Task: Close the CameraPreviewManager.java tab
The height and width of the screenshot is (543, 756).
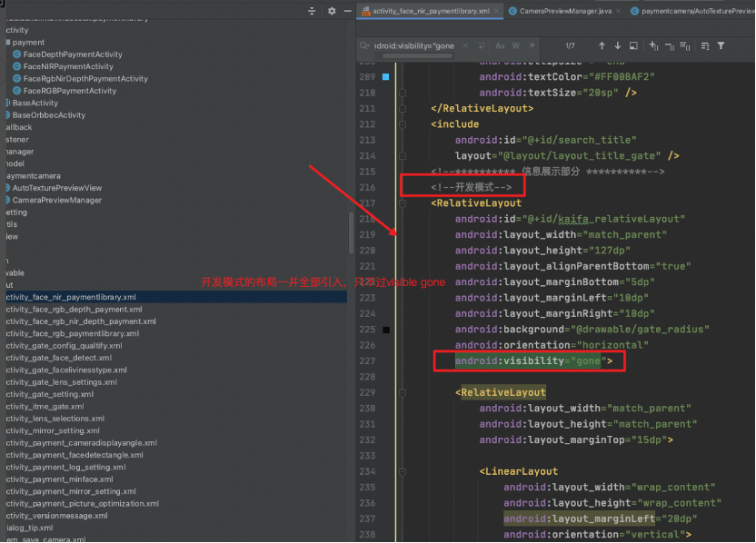Action: point(619,11)
